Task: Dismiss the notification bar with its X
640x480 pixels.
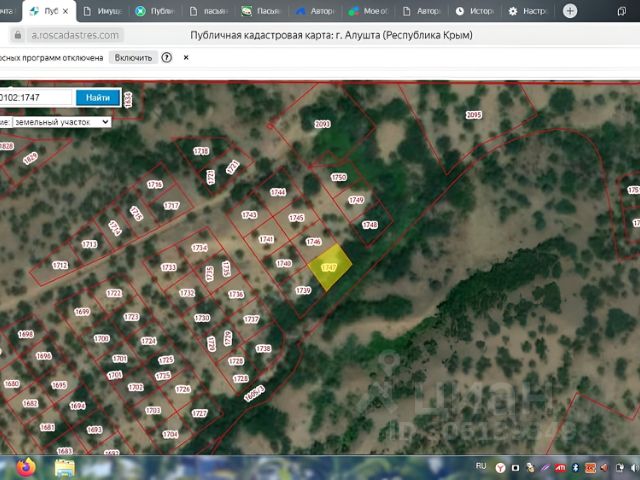Action: pos(186,58)
